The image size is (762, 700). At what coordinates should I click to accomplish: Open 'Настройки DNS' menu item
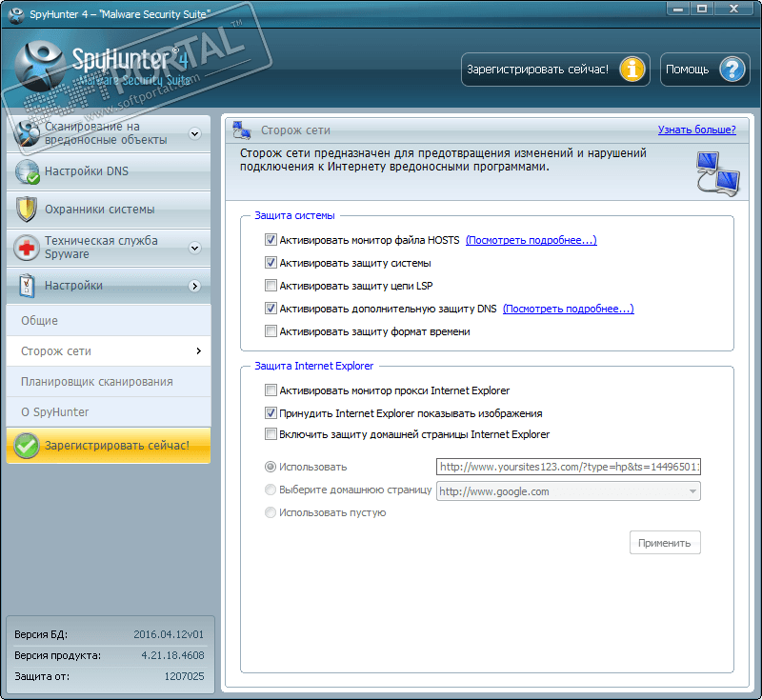click(x=109, y=171)
